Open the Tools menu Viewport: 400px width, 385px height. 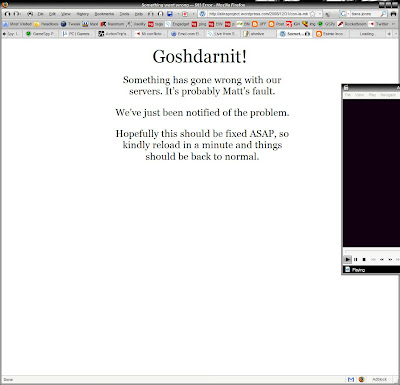[124, 14]
